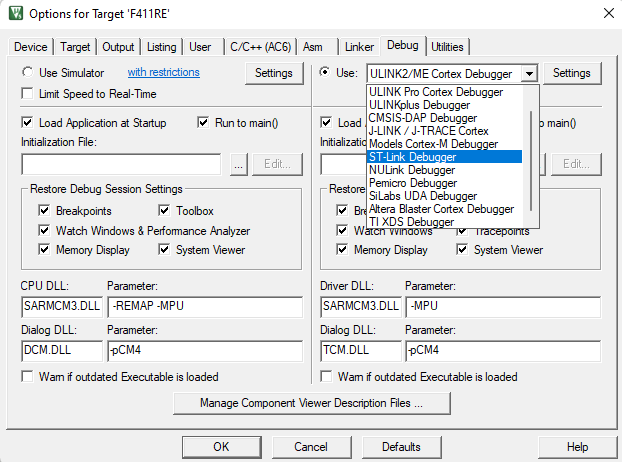Click the Defaults button
This screenshot has height=462, width=622.
400,447
